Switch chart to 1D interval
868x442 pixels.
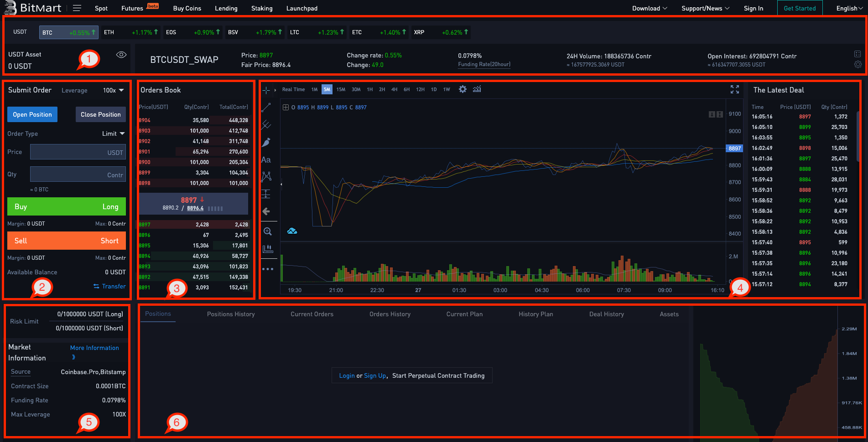tap(434, 89)
